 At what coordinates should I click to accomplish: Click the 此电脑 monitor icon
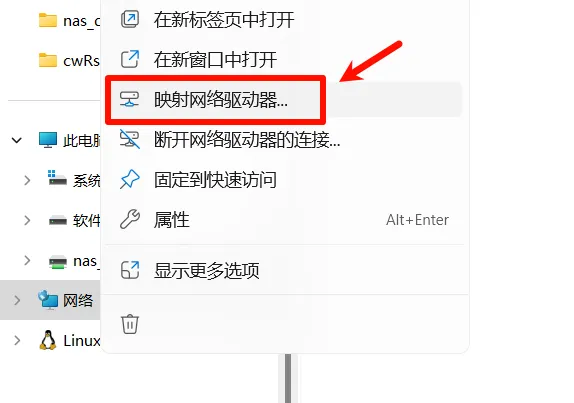coord(48,140)
